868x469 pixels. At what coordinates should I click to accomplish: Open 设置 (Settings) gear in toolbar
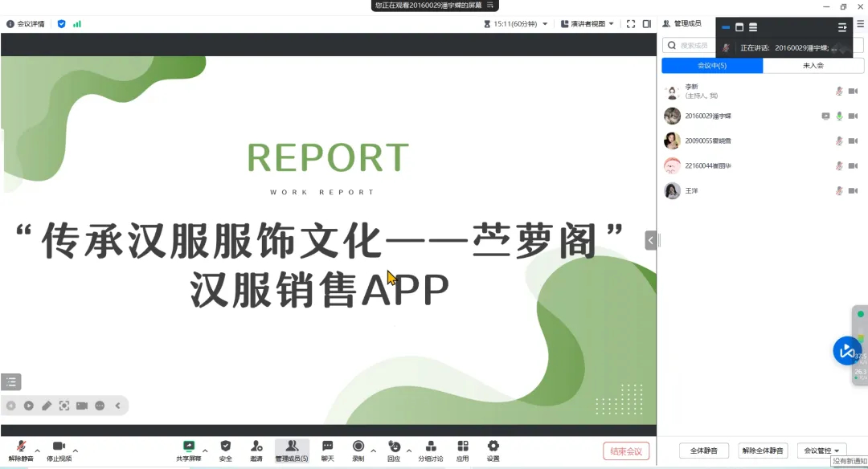coord(493,447)
